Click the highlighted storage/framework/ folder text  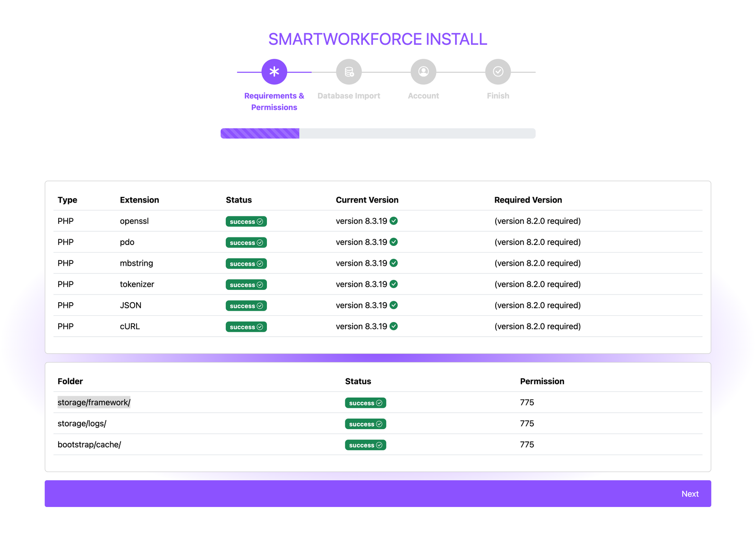(x=94, y=402)
